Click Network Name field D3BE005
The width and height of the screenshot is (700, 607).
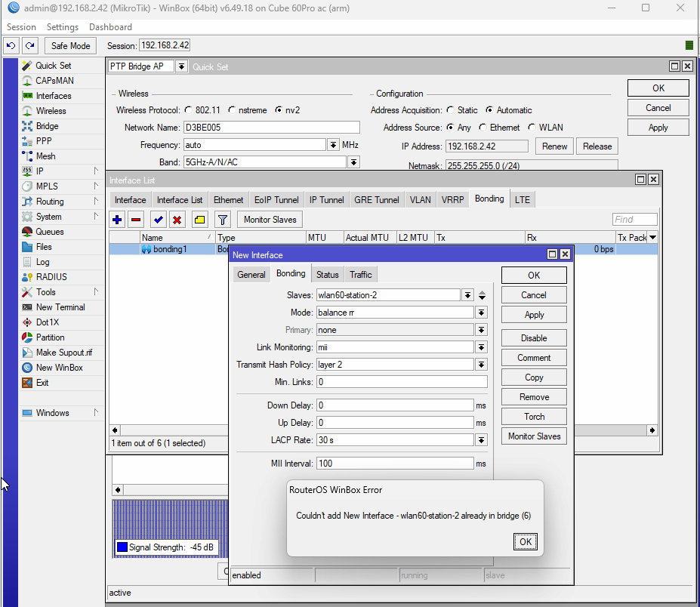tap(271, 127)
